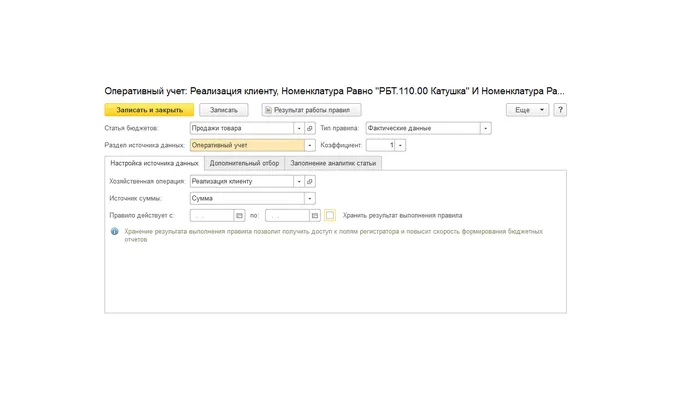Enable 'Хранить результат выполнения правила' checkbox
The width and height of the screenshot is (700, 396).
tap(330, 216)
